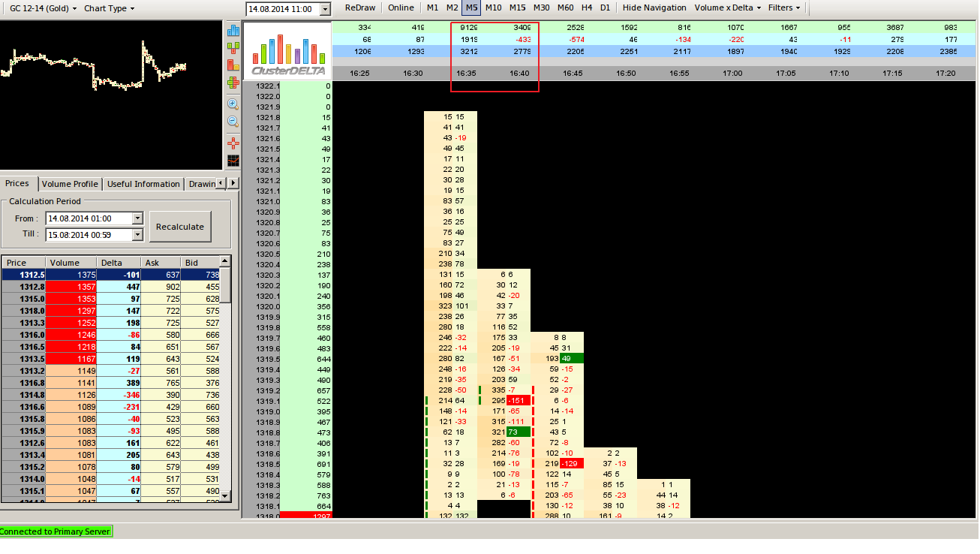
Task: Open the GC 12-14 (Gold) instrument dropdown
Action: pyautogui.click(x=39, y=8)
